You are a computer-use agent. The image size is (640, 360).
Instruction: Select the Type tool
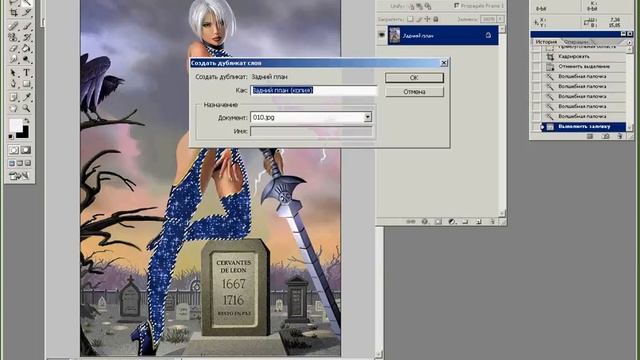pos(27,73)
